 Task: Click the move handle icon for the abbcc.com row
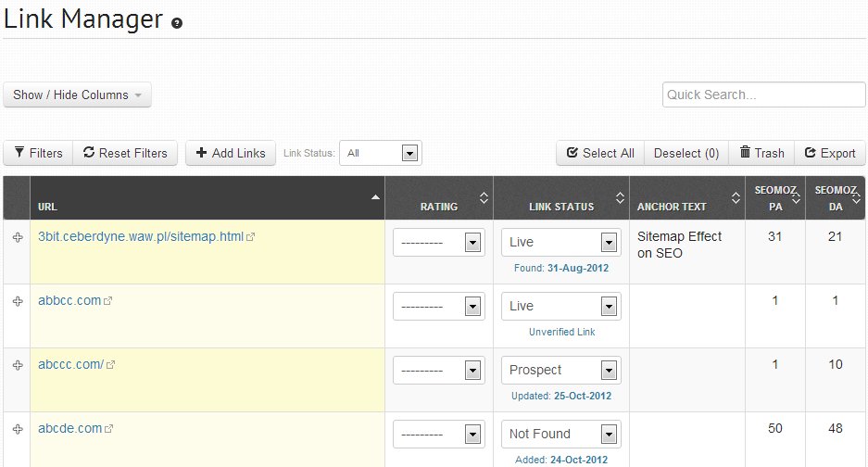pos(17,302)
